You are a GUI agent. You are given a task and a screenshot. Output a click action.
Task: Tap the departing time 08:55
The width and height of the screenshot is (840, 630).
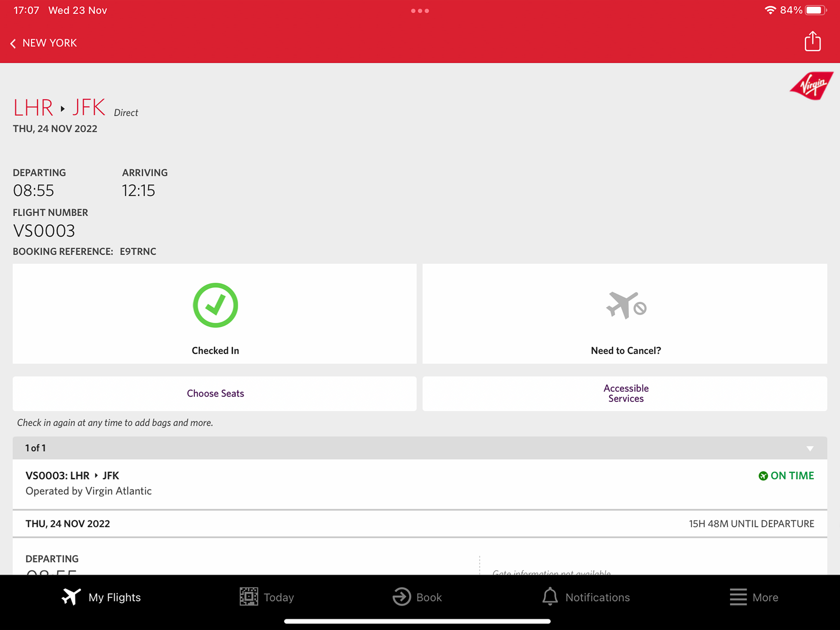tap(34, 190)
